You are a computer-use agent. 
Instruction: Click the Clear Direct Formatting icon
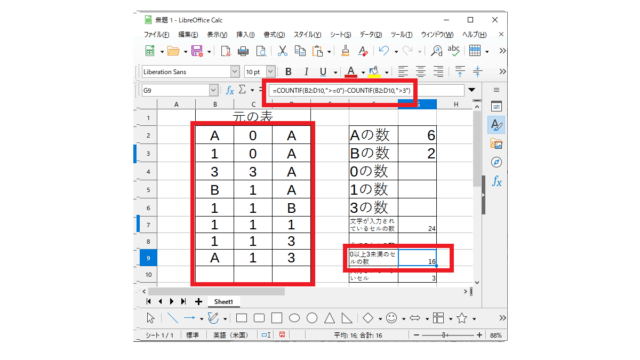[362, 51]
